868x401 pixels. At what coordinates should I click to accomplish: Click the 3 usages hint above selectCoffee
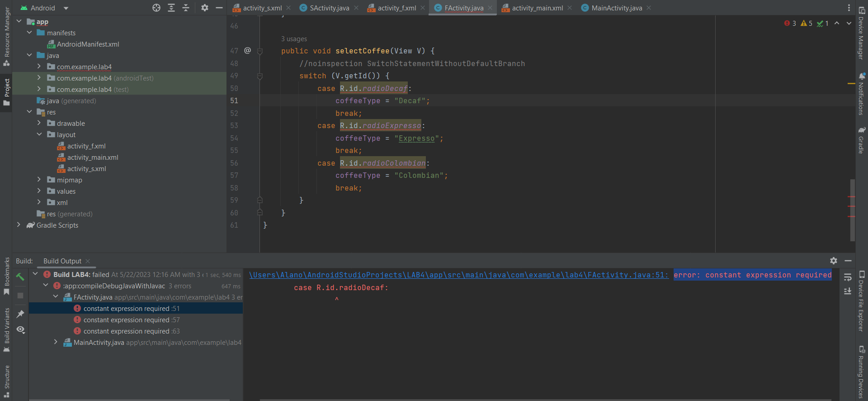[x=294, y=39]
